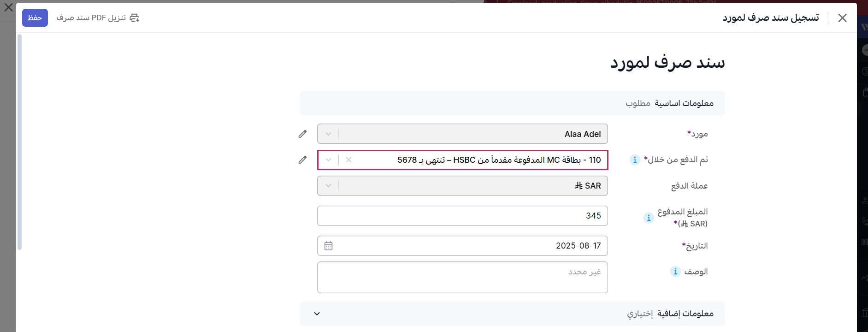Show info tooltip for المبلغ المدفوع
The height and width of the screenshot is (332, 868).
pyautogui.click(x=649, y=218)
